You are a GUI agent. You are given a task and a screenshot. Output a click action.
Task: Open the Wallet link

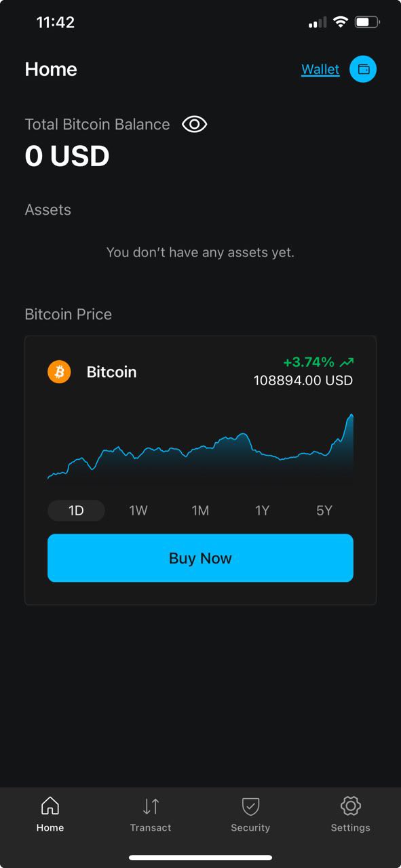click(320, 69)
